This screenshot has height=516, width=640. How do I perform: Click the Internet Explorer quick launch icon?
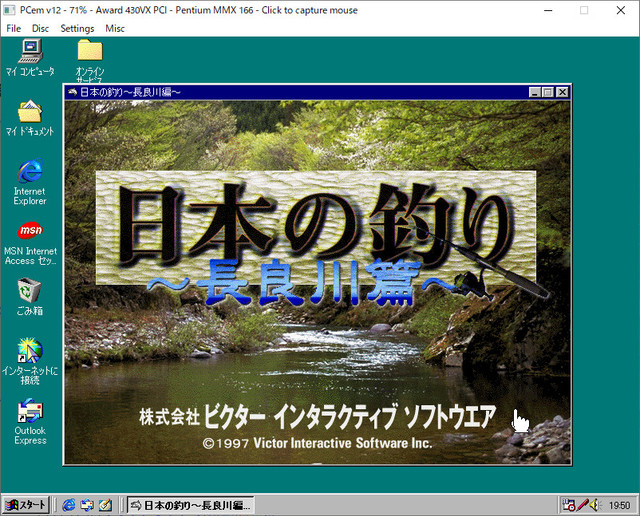click(x=69, y=505)
